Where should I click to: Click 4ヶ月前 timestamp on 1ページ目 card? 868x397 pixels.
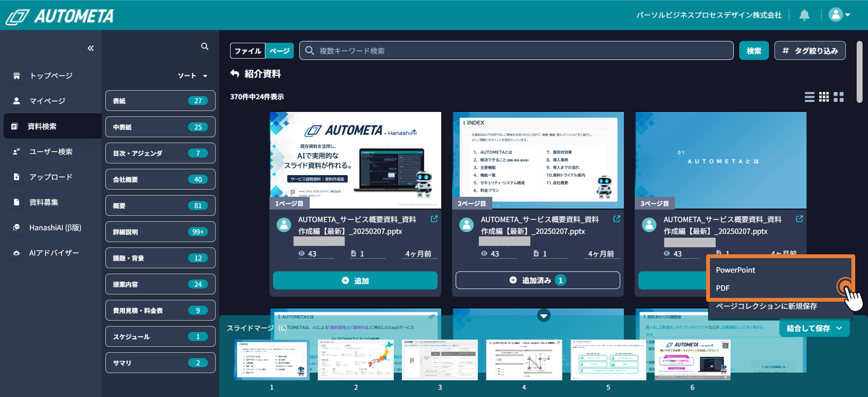click(x=419, y=254)
